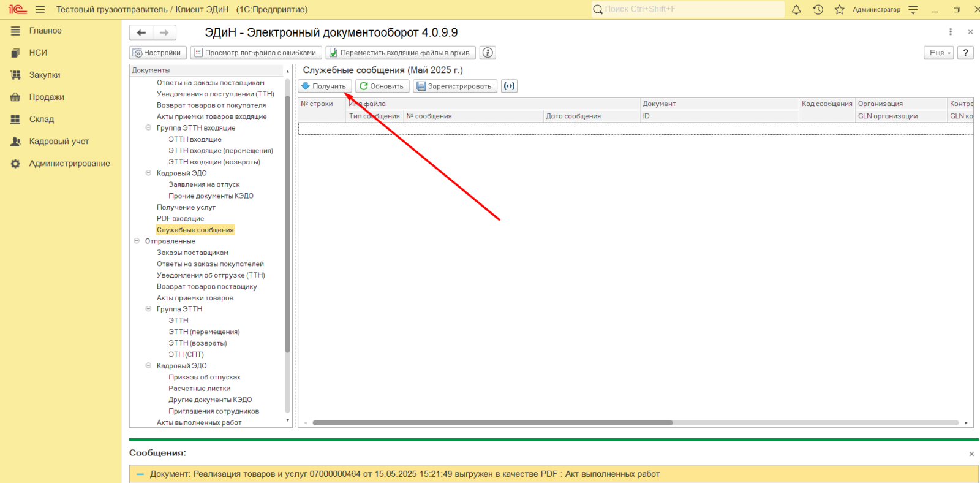The height and width of the screenshot is (483, 980).
Task: Select Заказы поставщикам
Action: (x=192, y=253)
